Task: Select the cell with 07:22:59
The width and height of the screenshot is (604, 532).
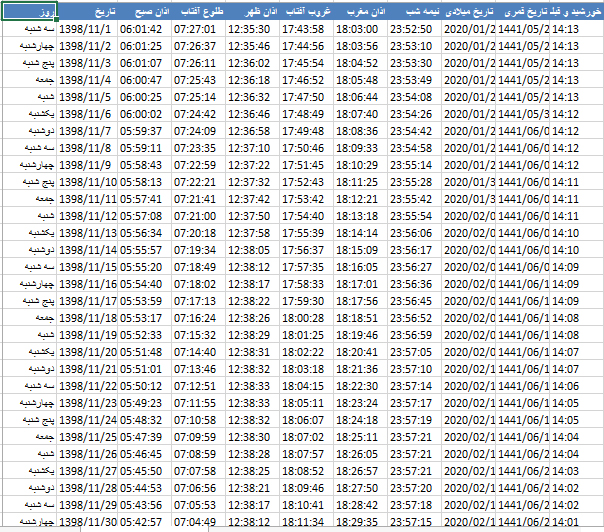Action: tap(198, 165)
